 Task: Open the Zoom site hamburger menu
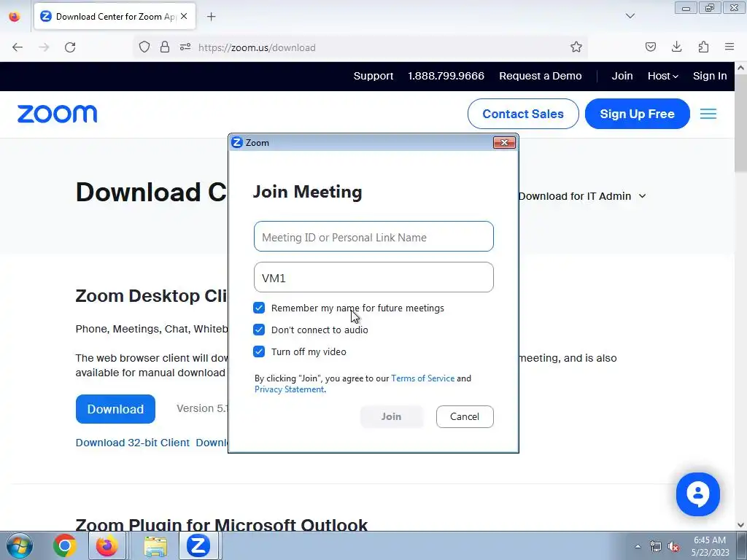pyautogui.click(x=708, y=114)
